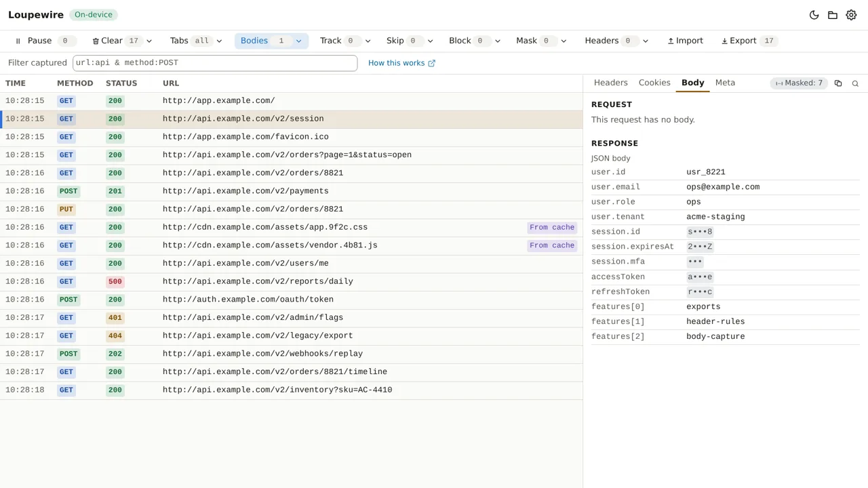Import a capture file
This screenshot has height=488, width=868.
point(685,41)
